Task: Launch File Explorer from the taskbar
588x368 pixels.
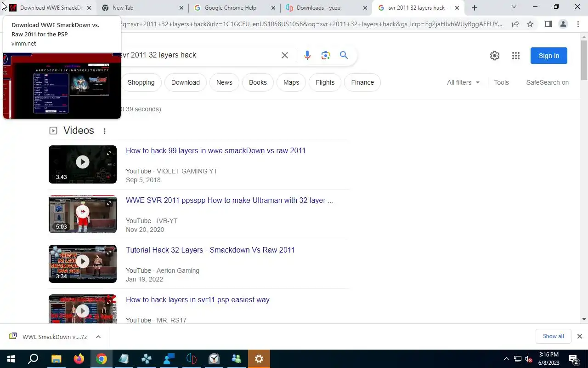Action: pos(56,359)
